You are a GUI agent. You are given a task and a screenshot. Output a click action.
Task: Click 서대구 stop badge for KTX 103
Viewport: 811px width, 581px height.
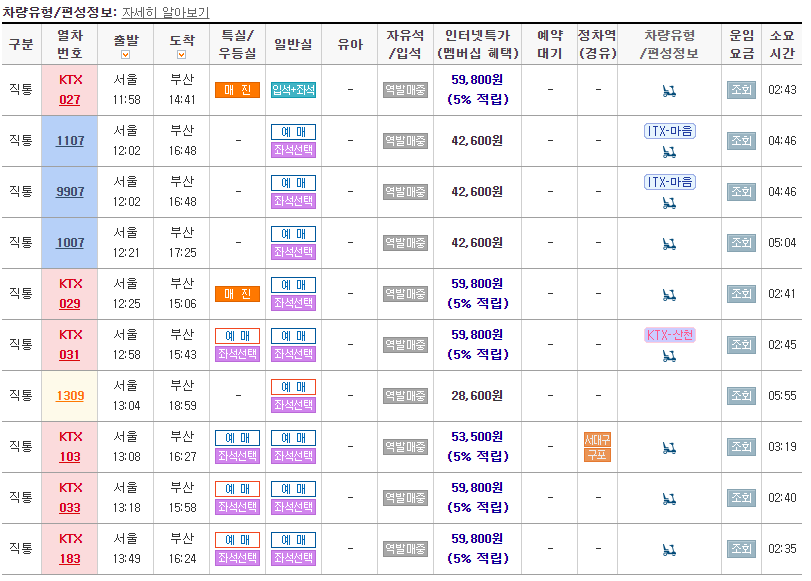(x=597, y=440)
